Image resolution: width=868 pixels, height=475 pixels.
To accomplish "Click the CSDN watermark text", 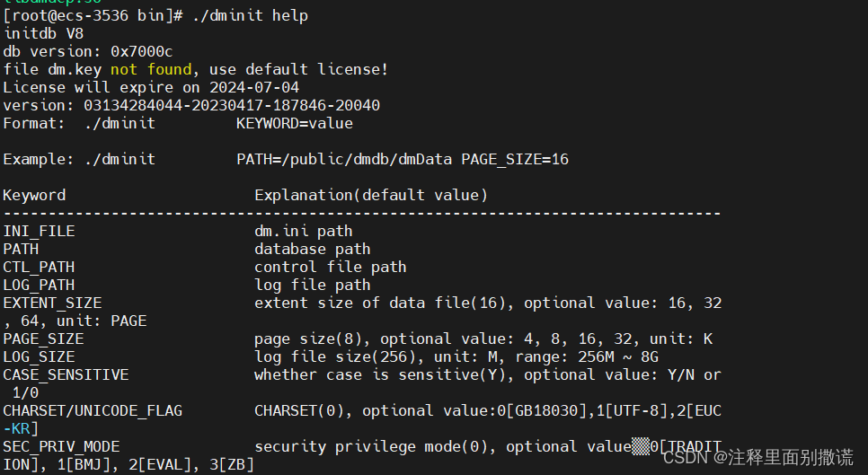I will click(x=758, y=457).
